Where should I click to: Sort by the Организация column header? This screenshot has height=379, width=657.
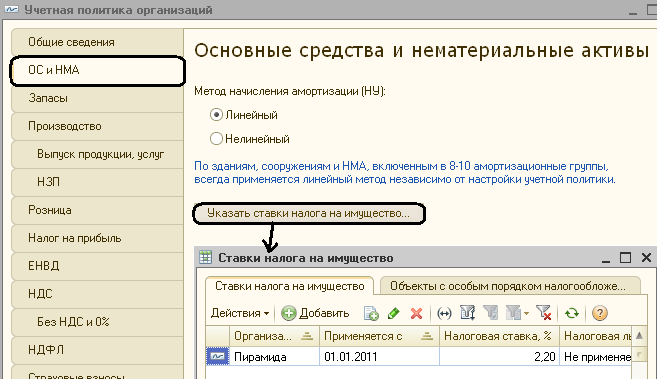tap(274, 336)
